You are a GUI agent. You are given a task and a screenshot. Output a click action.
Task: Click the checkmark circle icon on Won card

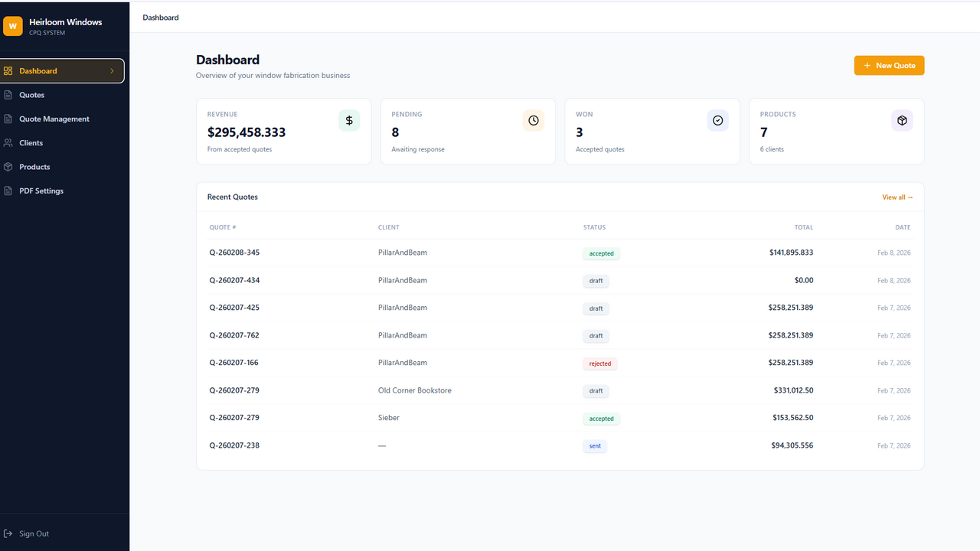click(718, 120)
